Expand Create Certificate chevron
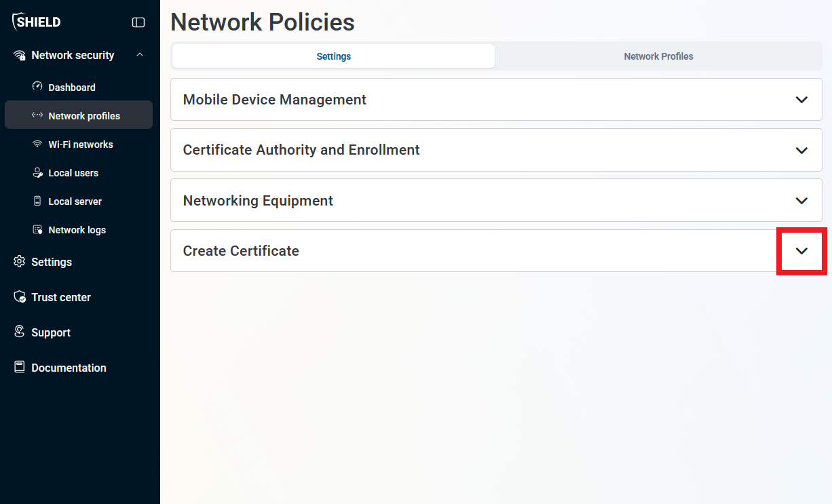832x504 pixels. point(801,251)
